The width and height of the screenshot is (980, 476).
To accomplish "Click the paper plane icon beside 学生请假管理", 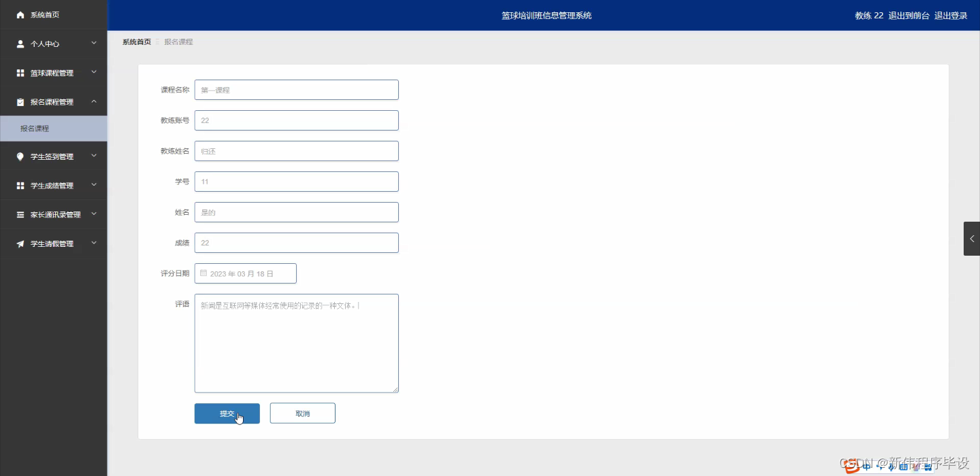I will [20, 243].
